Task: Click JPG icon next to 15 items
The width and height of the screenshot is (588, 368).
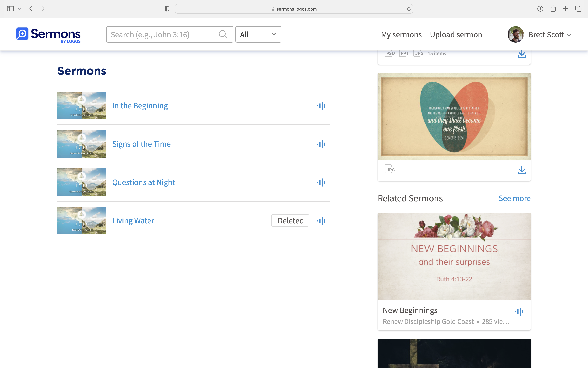Action: coord(418,53)
